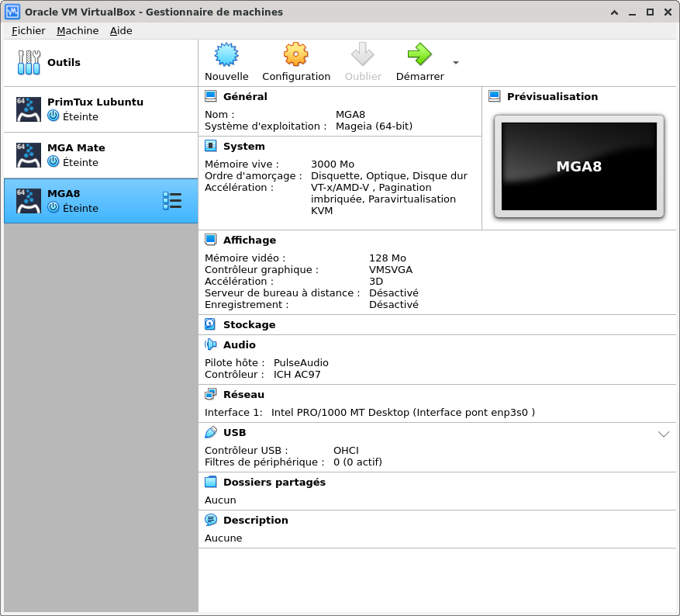Open the Dossiers partagés heading link
Image resolution: width=680 pixels, height=616 pixels.
[274, 482]
